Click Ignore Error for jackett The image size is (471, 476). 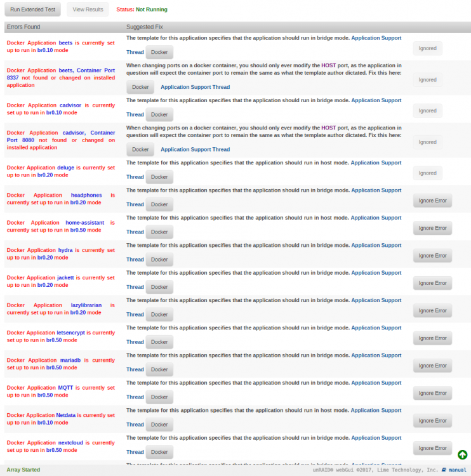tap(432, 283)
